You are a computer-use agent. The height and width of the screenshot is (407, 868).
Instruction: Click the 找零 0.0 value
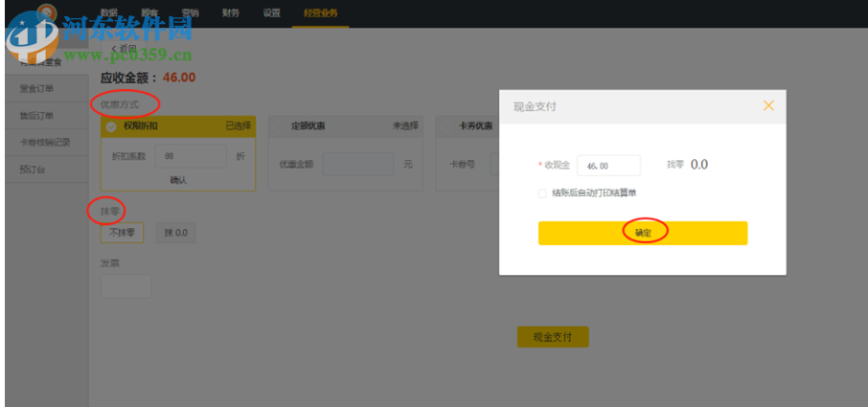[x=699, y=165]
